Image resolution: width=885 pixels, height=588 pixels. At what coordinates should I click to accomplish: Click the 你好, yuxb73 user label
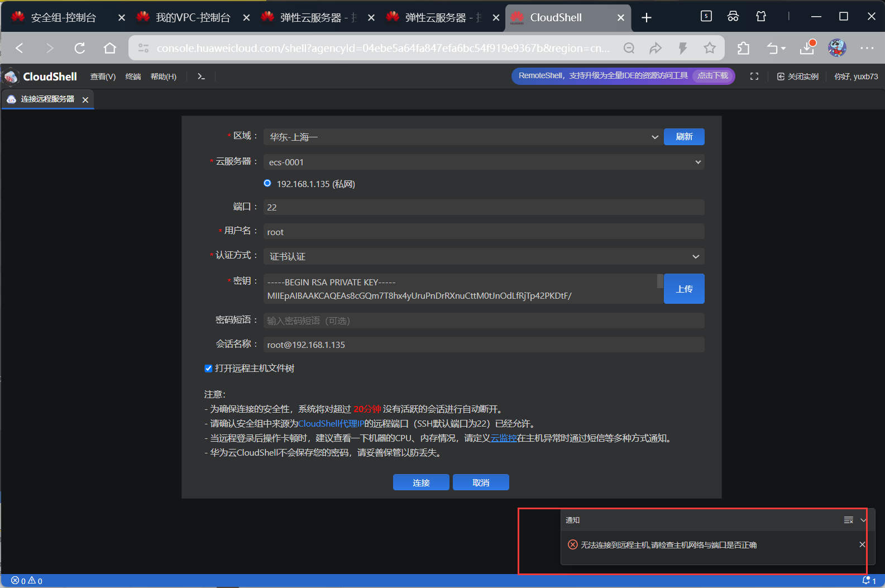(x=856, y=77)
